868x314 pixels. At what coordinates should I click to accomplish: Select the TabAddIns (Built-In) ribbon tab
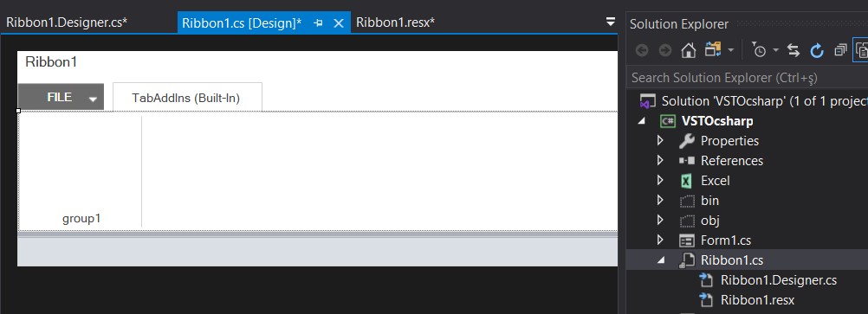(187, 98)
